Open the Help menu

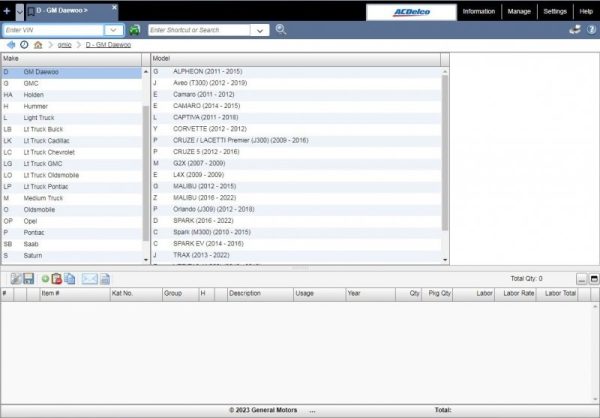coord(586,11)
